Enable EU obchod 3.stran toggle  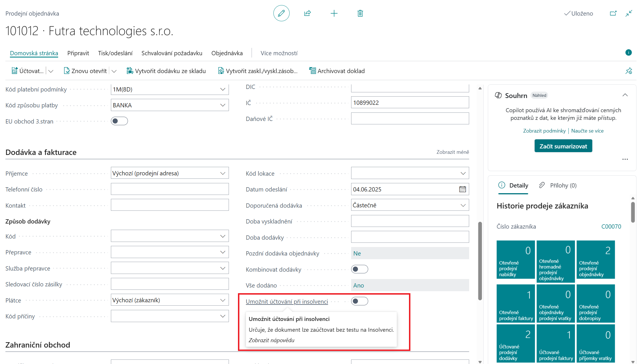(x=119, y=121)
